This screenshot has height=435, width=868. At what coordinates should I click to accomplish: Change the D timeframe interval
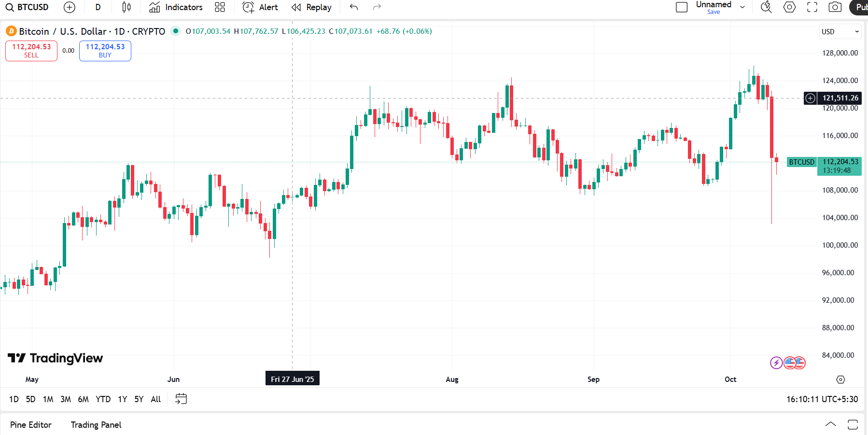pos(98,7)
